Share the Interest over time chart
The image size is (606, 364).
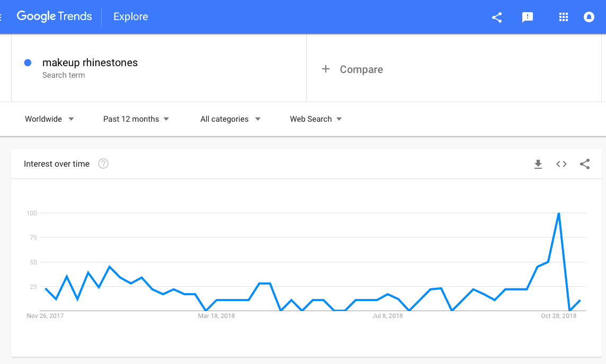pos(585,164)
